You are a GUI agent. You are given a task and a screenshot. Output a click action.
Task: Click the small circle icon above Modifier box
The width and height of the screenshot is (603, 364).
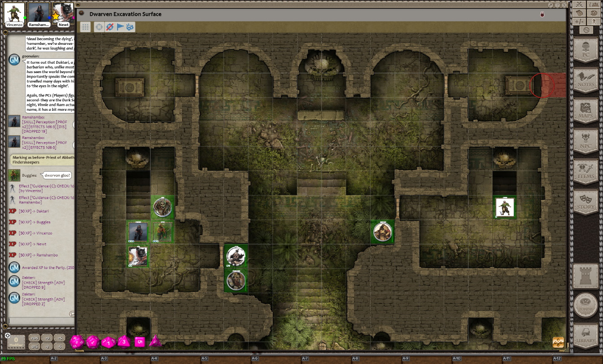coord(8,336)
